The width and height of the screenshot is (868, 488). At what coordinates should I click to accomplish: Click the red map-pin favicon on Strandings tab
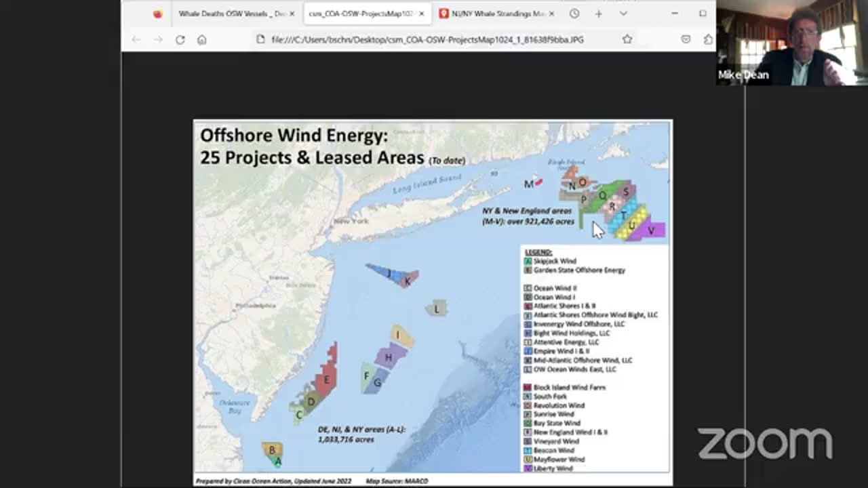(x=444, y=14)
